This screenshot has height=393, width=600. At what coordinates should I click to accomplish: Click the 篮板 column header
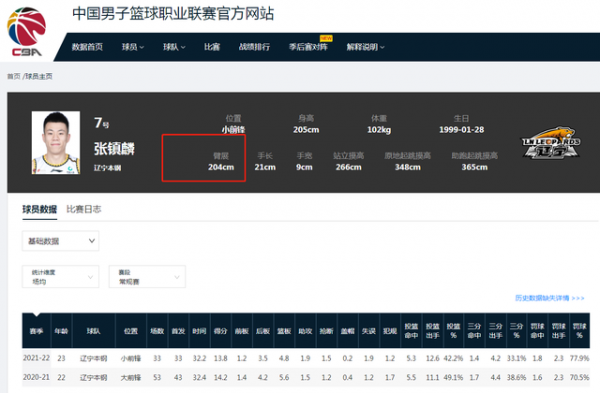(x=284, y=331)
